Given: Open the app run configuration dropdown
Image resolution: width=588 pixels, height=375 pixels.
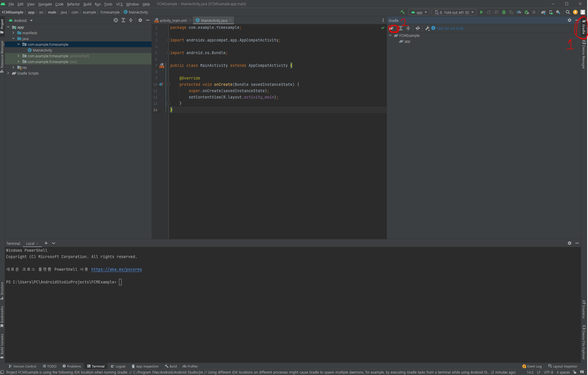Looking at the screenshot, I should (419, 12).
